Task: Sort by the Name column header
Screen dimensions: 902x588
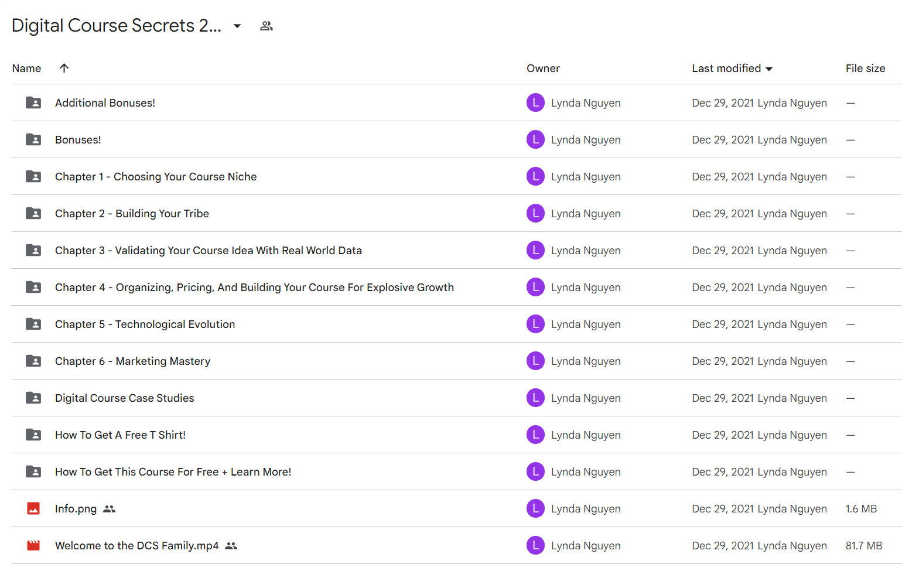Action: [26, 69]
